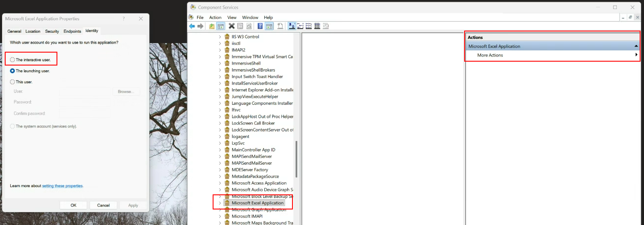Click the User input field
This screenshot has height=225, width=644.
click(x=85, y=91)
